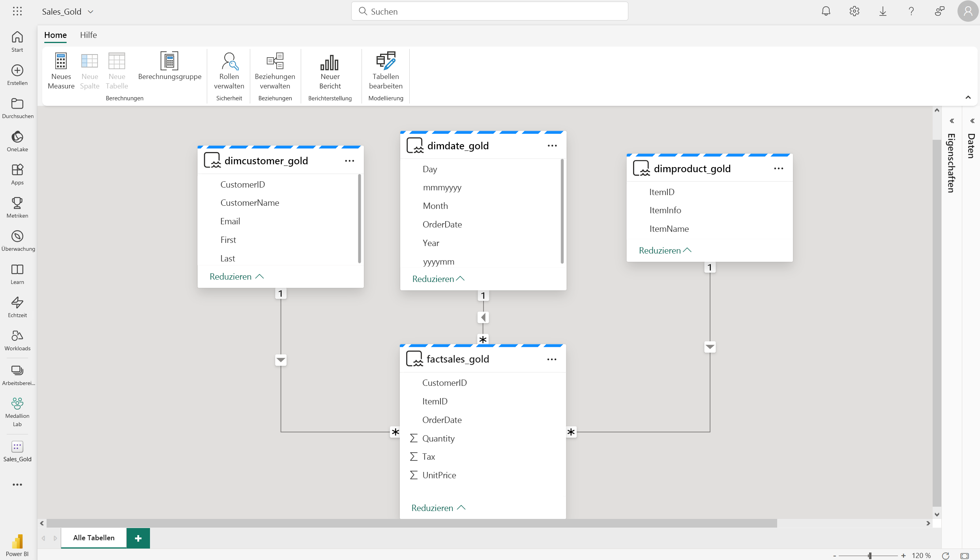This screenshot has height=560, width=980.
Task: Collapse the dimdate_gold table fields
Action: pos(437,278)
